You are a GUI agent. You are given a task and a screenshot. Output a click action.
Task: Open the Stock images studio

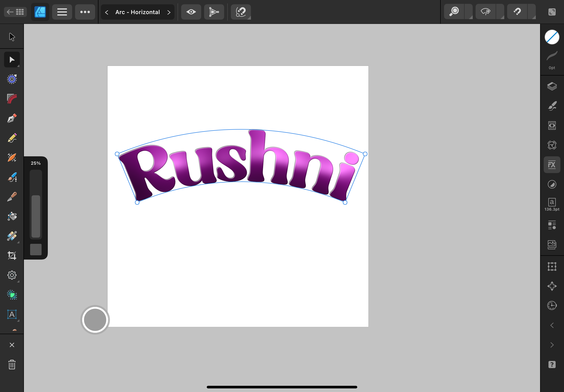552,245
